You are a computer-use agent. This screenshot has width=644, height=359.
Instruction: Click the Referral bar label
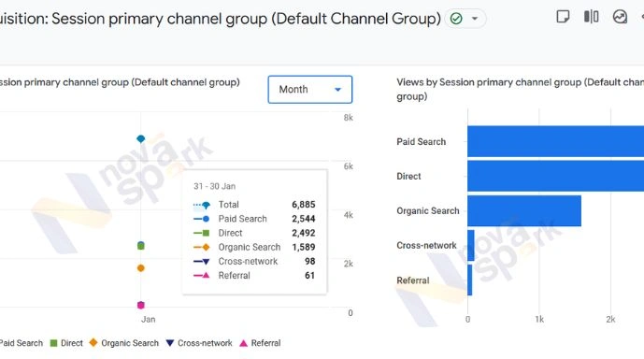pyautogui.click(x=413, y=280)
